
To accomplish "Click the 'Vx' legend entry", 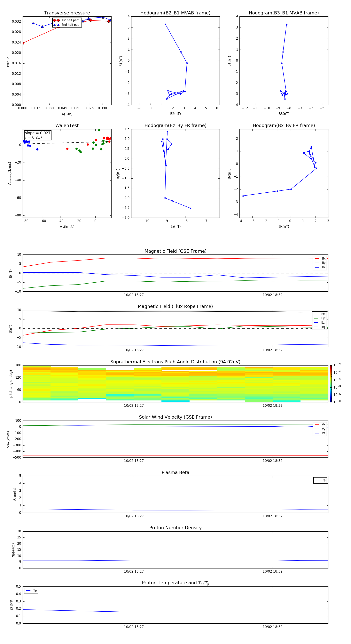I will 320,424.
